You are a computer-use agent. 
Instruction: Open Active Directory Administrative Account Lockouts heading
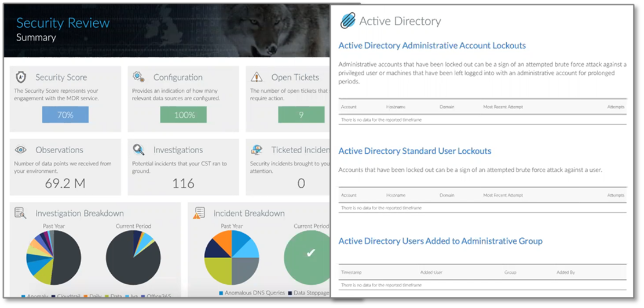[432, 46]
